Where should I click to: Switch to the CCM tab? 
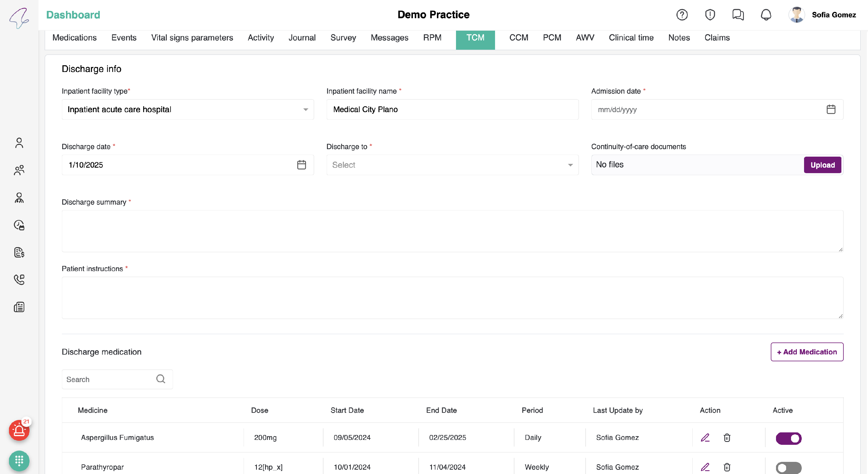coord(518,38)
